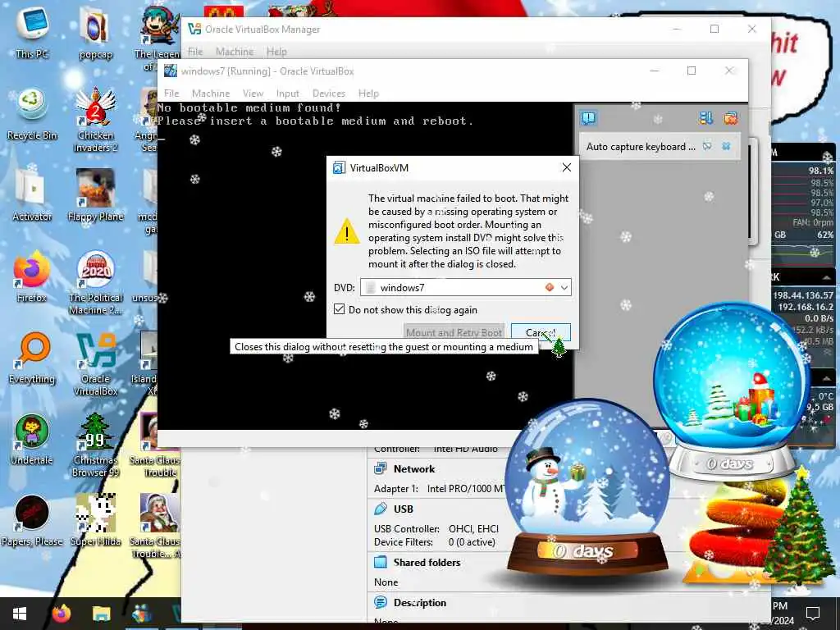Click the taskbar clock showing PM time
The image size is (840, 630).
tap(783, 614)
